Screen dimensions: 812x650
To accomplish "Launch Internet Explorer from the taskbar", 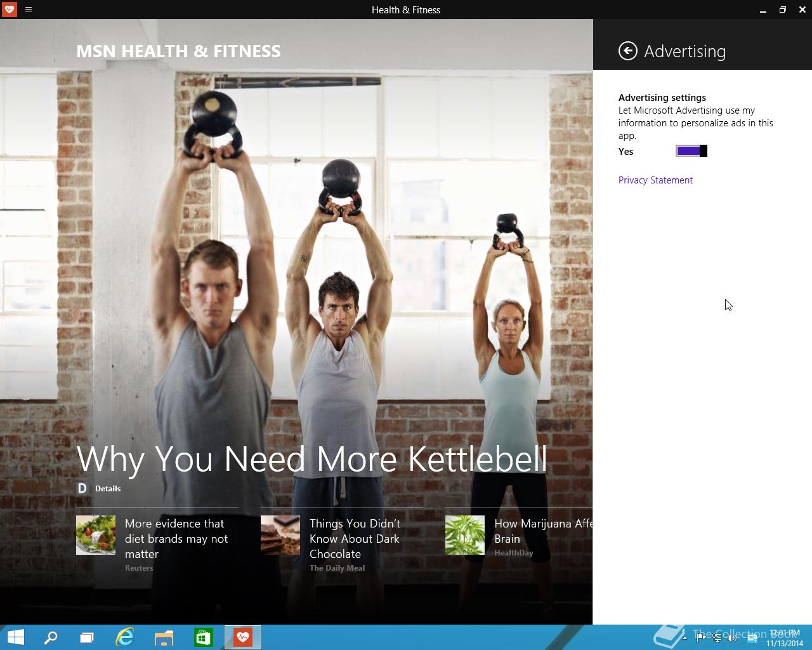I will tap(125, 637).
